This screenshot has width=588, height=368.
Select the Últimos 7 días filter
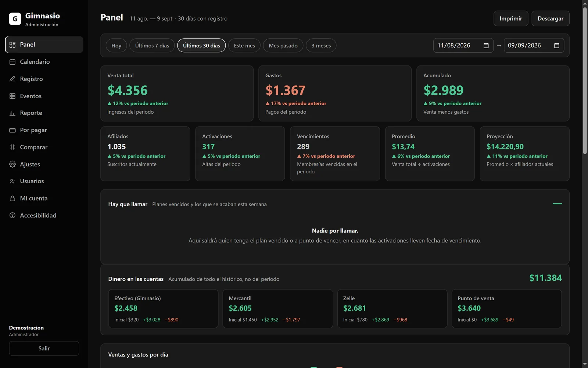[x=152, y=46]
